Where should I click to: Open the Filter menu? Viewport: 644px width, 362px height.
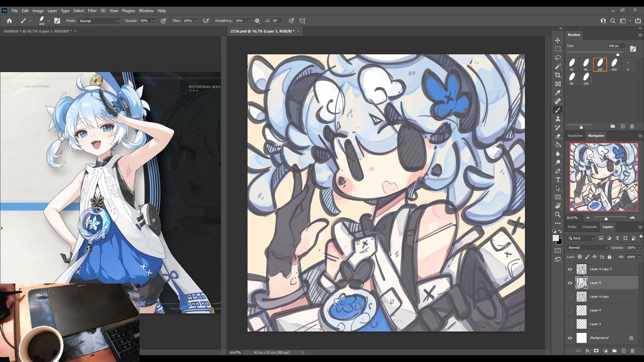[x=92, y=11]
